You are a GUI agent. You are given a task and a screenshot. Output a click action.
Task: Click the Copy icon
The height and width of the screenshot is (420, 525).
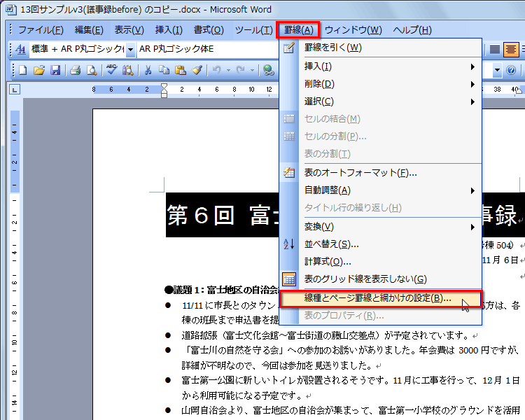164,70
